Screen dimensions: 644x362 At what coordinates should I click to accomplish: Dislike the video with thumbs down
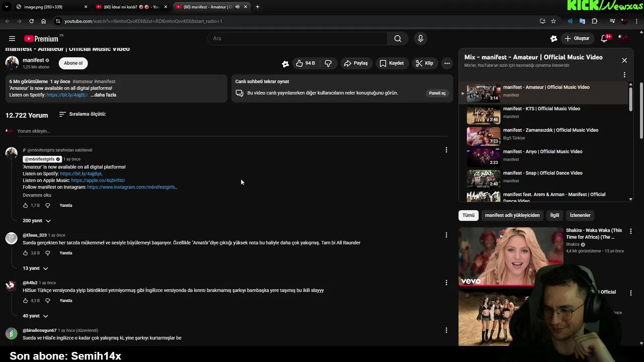(329, 63)
